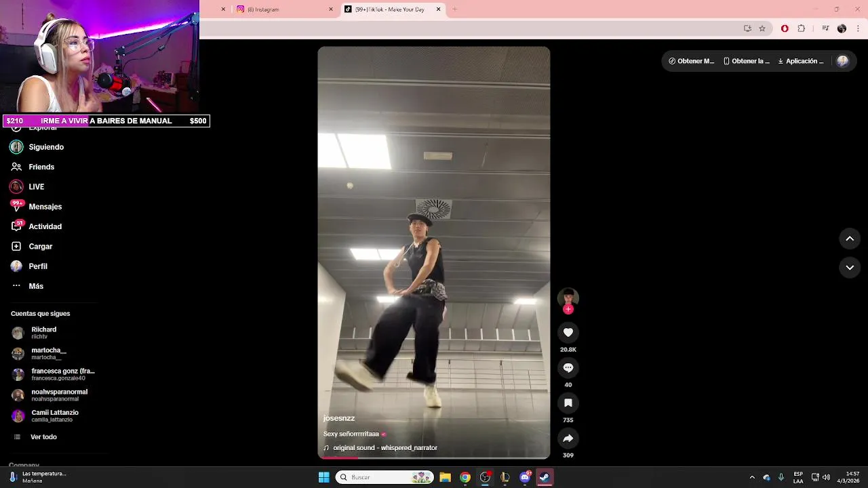
Task: Click the Perfil avatar icon
Action: [x=16, y=266]
